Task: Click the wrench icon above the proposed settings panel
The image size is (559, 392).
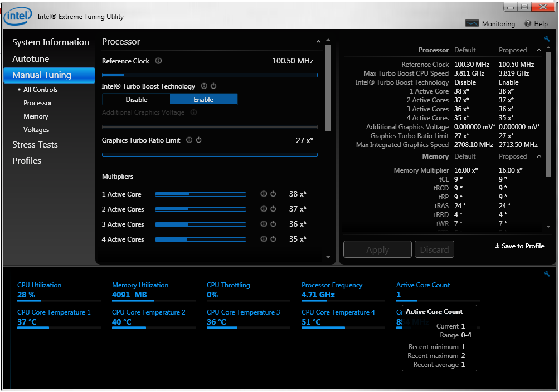Action: tap(547, 38)
